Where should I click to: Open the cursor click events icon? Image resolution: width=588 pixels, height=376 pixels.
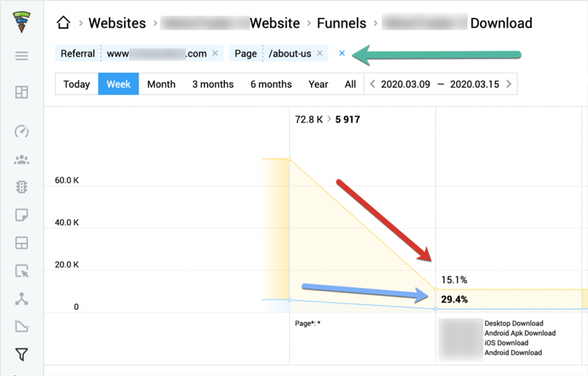(x=22, y=272)
